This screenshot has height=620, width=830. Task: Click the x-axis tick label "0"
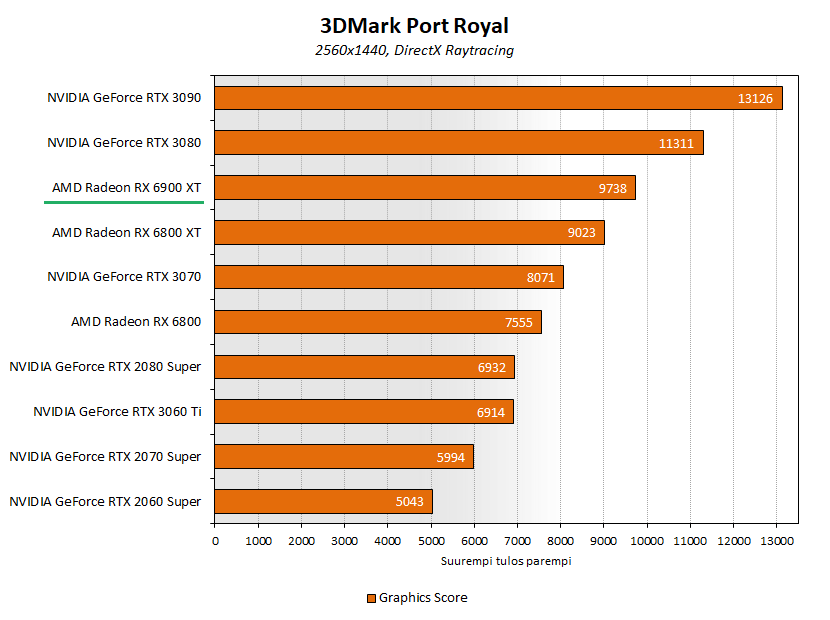(x=215, y=541)
